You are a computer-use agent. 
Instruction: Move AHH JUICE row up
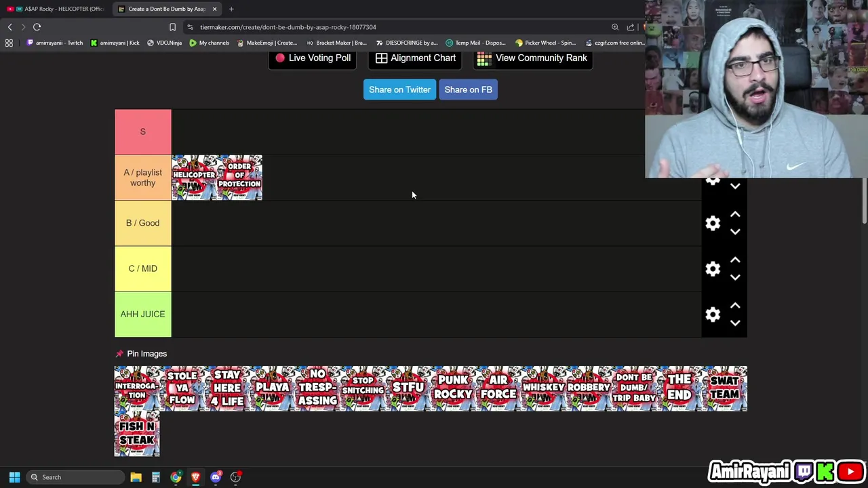point(735,306)
